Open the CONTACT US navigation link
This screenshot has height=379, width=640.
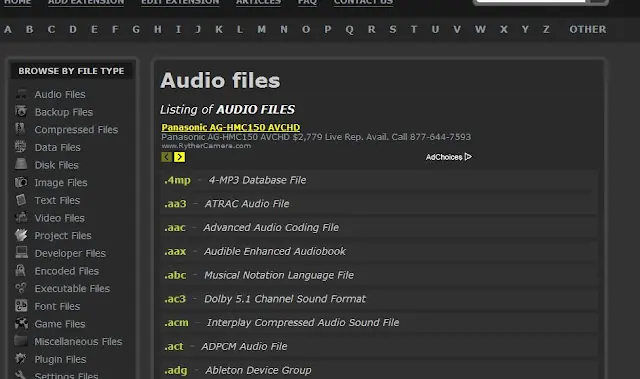click(x=363, y=2)
